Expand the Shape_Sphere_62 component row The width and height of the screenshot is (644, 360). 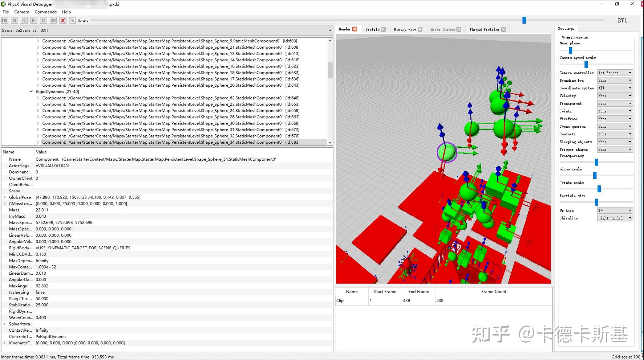coord(38,98)
